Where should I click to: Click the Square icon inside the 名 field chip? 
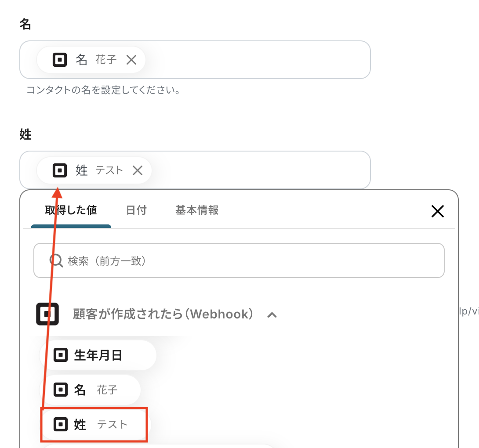(60, 60)
